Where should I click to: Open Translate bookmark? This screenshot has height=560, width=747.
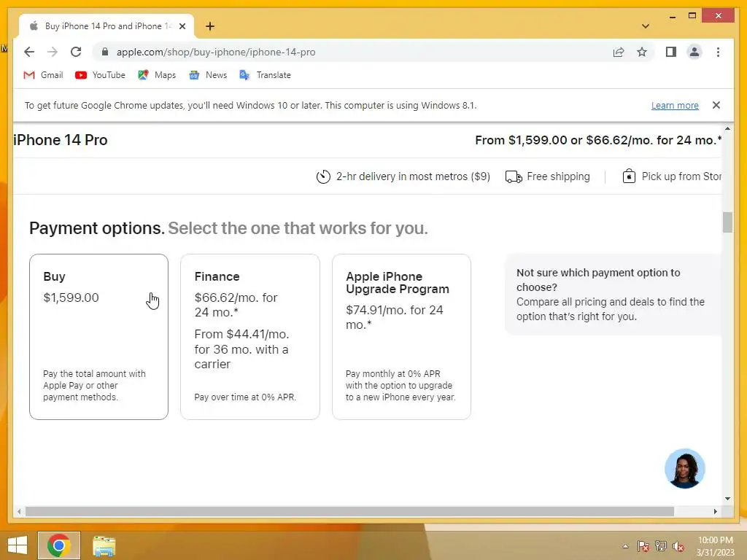[x=265, y=75]
